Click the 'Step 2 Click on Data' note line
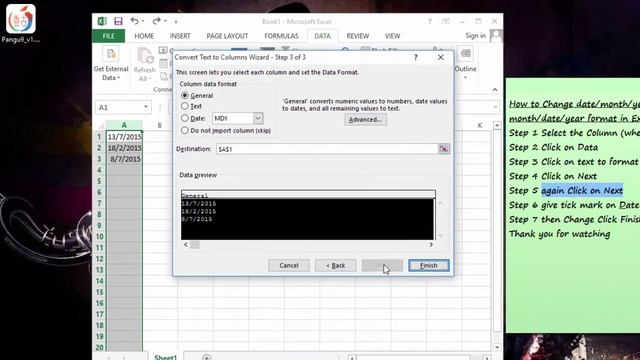This screenshot has height=360, width=640. (x=553, y=147)
